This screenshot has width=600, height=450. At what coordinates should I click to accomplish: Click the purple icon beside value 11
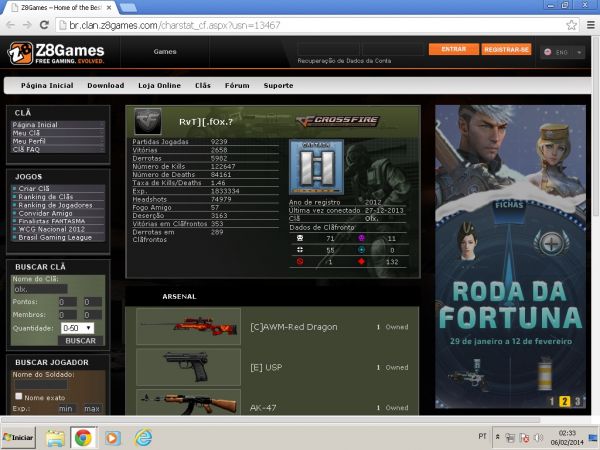(361, 238)
